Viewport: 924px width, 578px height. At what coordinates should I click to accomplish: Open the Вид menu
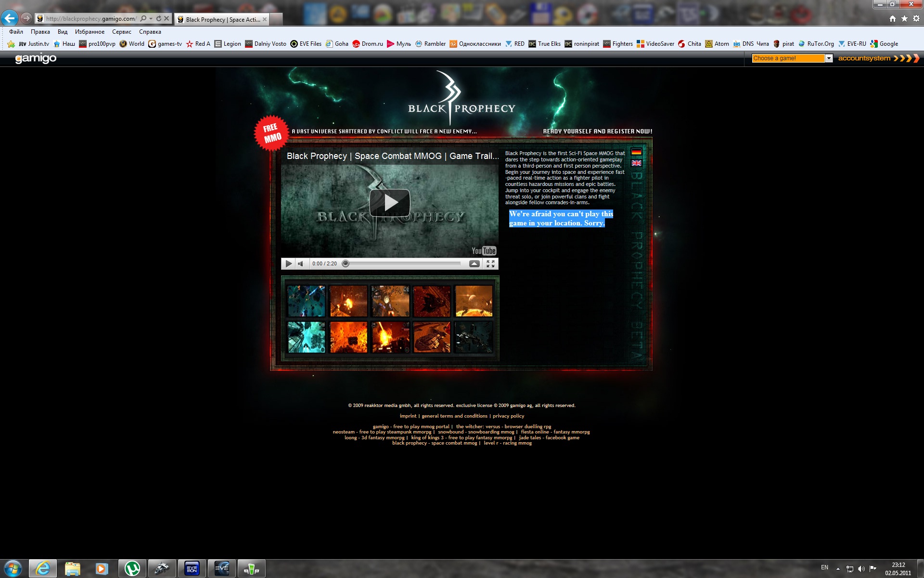pos(63,32)
